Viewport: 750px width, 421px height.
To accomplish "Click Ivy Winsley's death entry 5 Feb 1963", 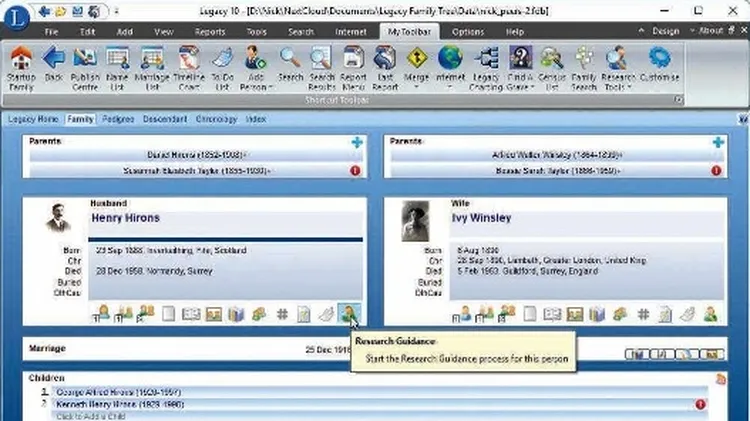I will (527, 271).
